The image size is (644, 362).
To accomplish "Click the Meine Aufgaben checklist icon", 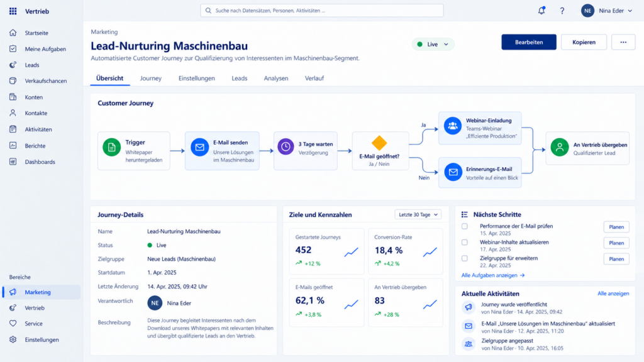I will (x=13, y=49).
